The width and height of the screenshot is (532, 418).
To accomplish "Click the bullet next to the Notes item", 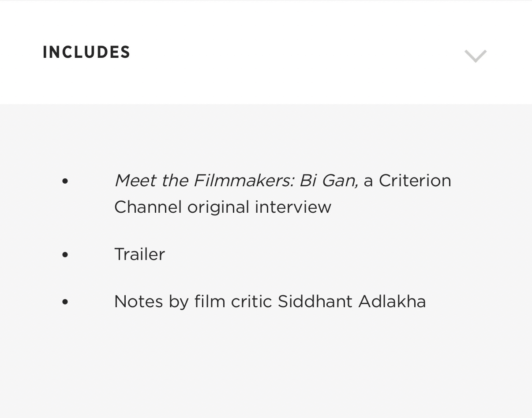I will click(x=65, y=302).
